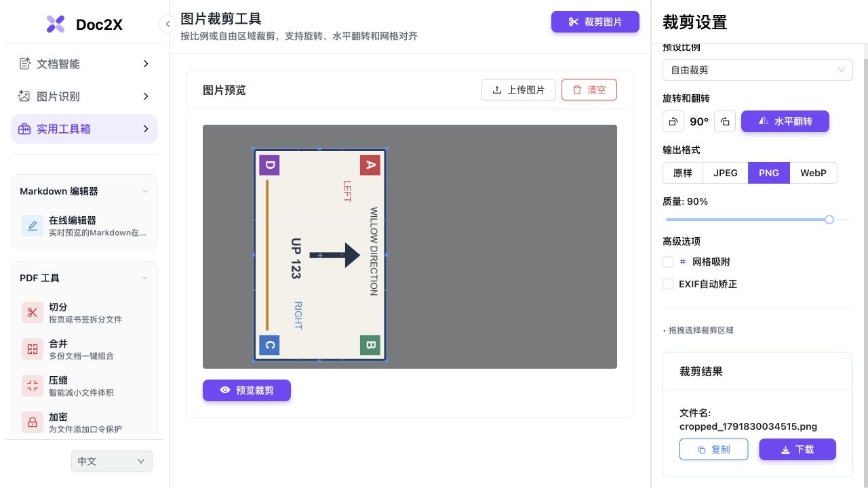Select JPEG output format

click(x=726, y=173)
